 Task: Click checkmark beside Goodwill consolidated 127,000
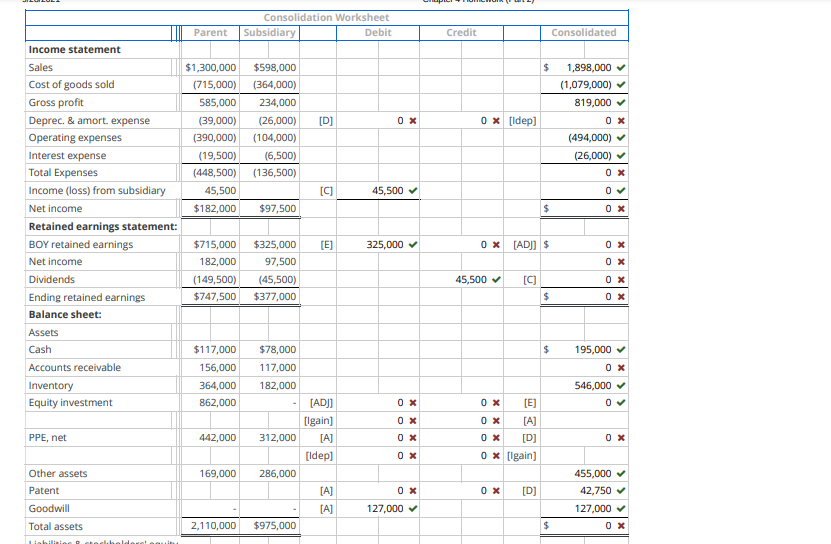pos(621,508)
